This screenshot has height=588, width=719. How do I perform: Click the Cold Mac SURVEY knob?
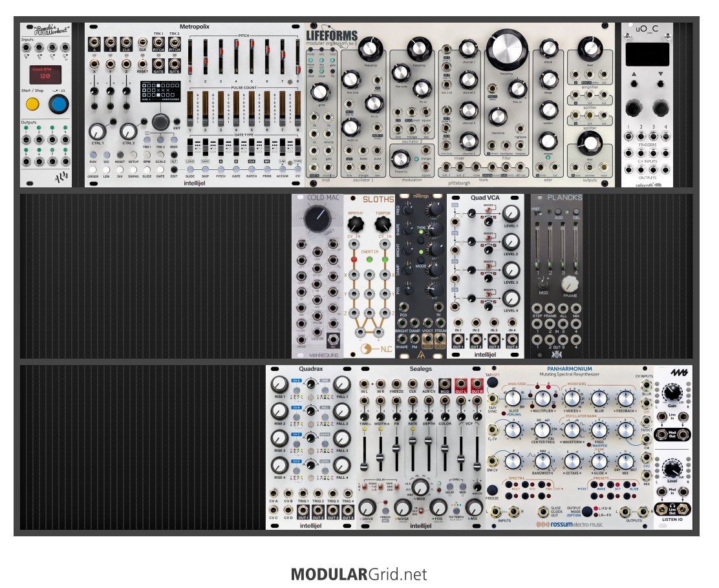317,219
